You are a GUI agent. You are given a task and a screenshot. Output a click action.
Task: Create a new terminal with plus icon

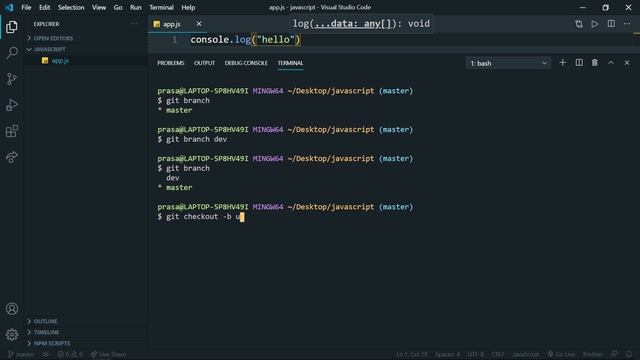click(562, 63)
